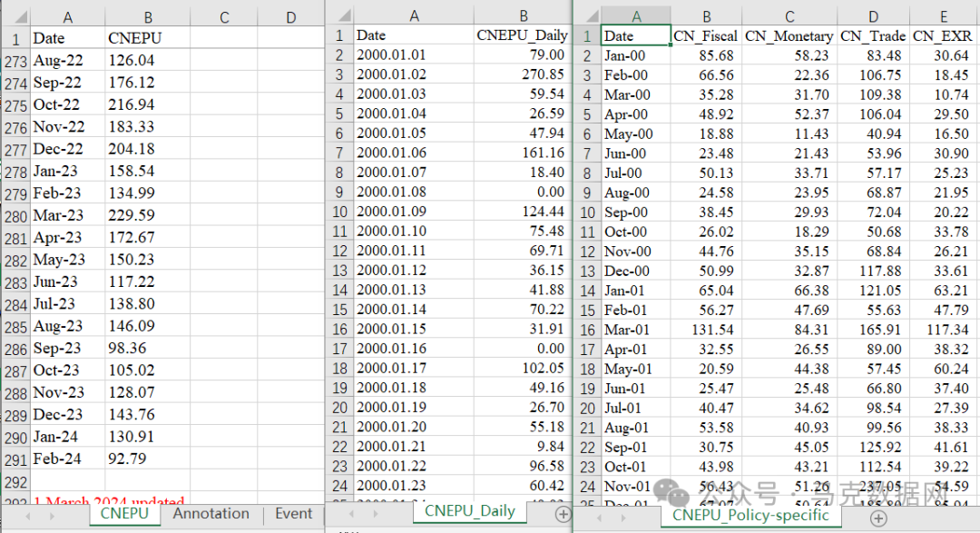
Task: Click the CN_Trade header cell
Action: click(873, 36)
